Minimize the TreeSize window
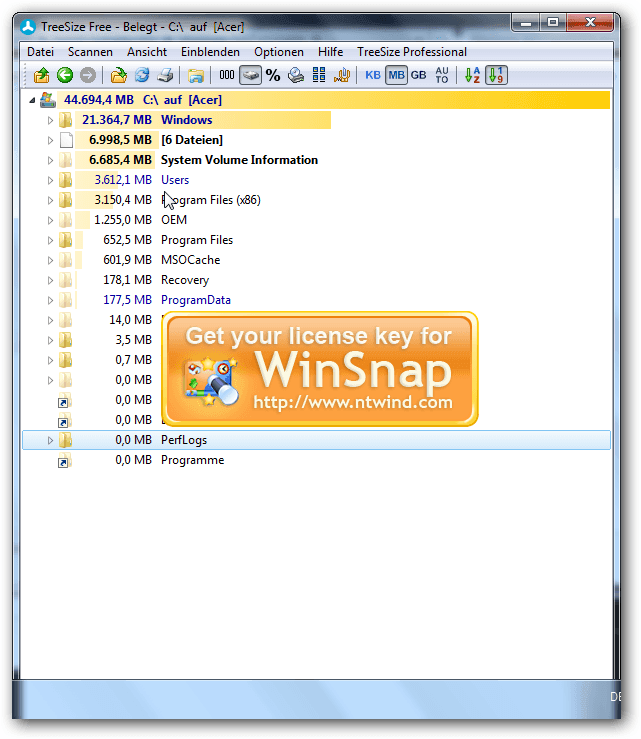641x739 pixels. click(526, 23)
